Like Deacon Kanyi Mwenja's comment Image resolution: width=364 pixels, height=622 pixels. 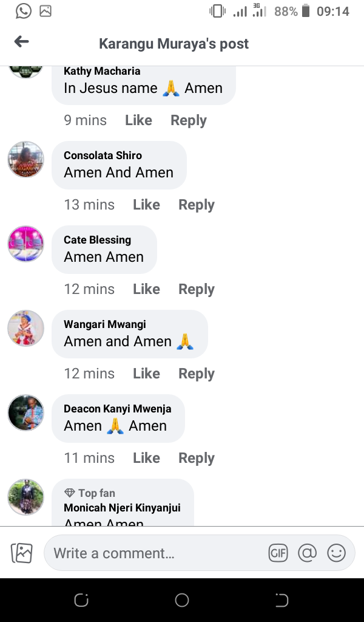pos(146,458)
